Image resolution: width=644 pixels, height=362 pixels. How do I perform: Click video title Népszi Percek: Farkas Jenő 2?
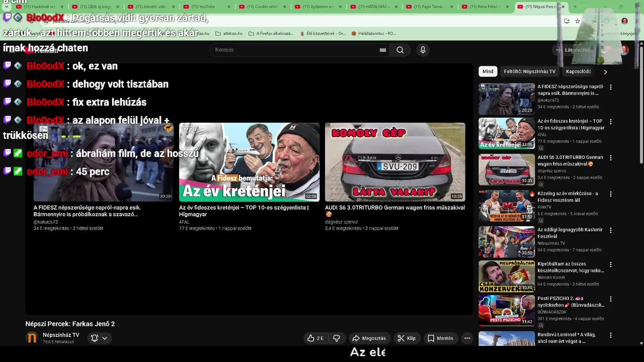click(x=70, y=324)
